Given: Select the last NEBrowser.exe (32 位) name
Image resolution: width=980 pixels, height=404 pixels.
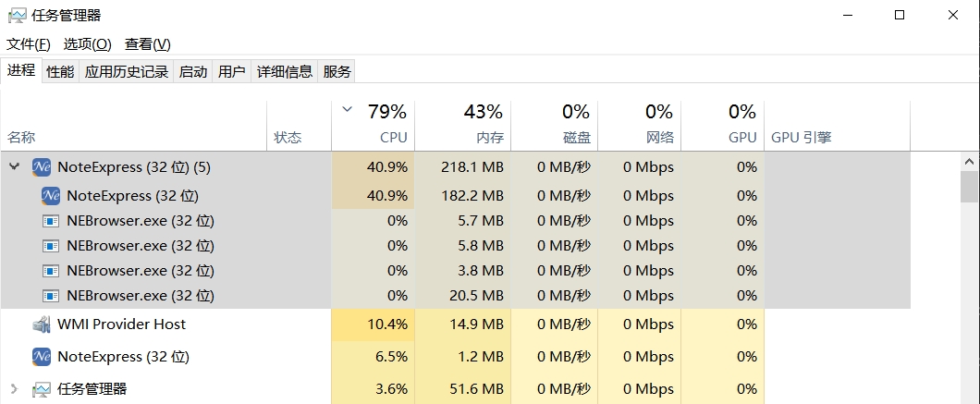Looking at the screenshot, I should pos(140,295).
